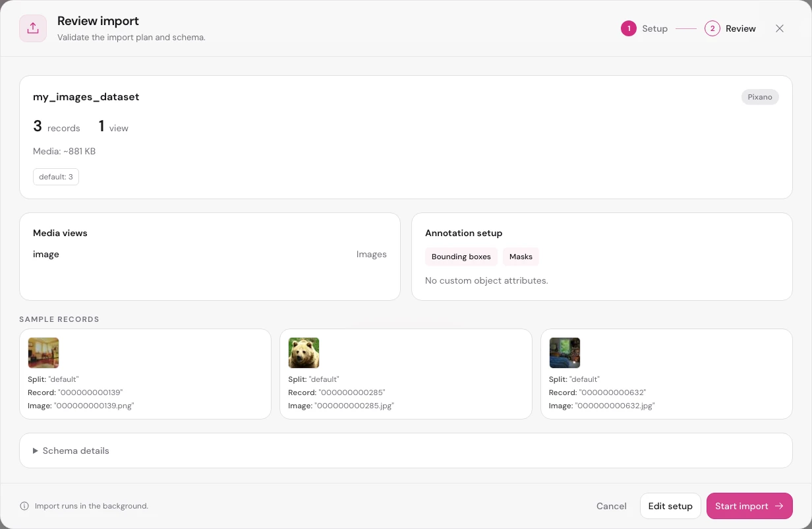Click the info icon next to background import note
The image size is (812, 529).
(x=24, y=506)
